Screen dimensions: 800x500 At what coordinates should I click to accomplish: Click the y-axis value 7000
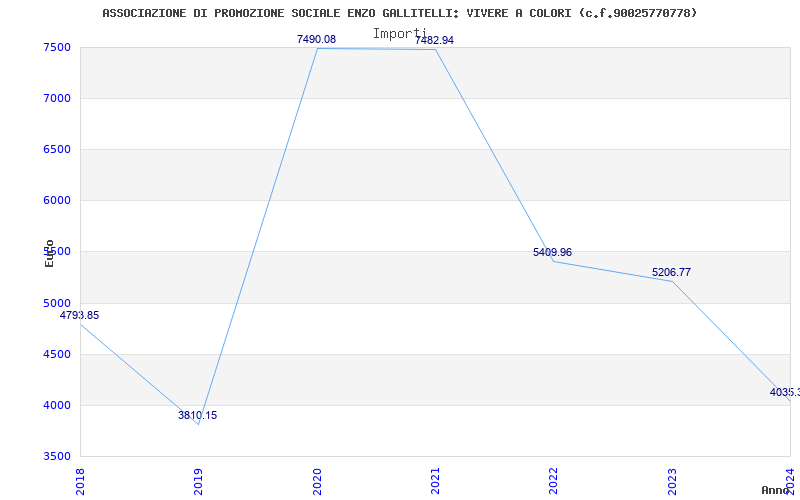point(57,98)
